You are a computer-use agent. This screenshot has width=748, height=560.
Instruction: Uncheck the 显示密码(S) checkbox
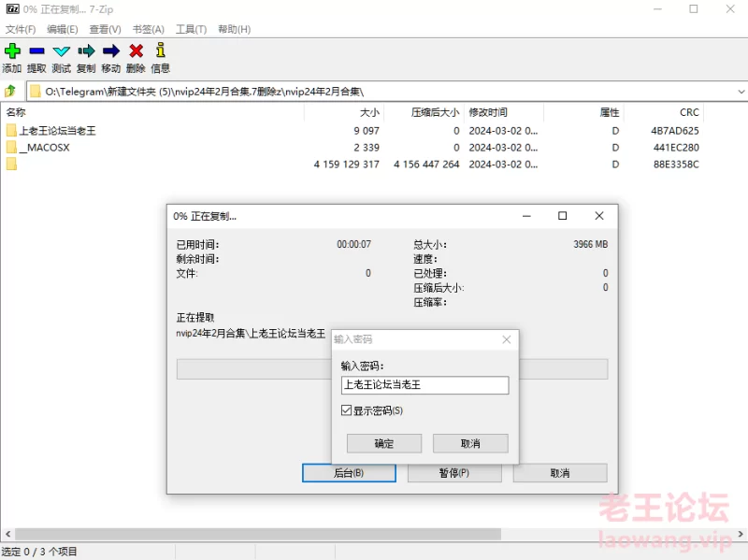(346, 410)
